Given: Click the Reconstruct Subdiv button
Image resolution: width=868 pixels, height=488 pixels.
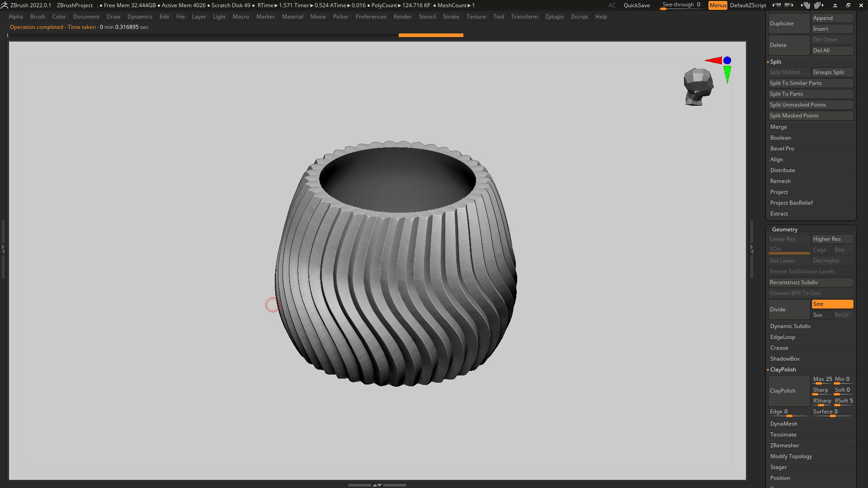Looking at the screenshot, I should point(811,282).
